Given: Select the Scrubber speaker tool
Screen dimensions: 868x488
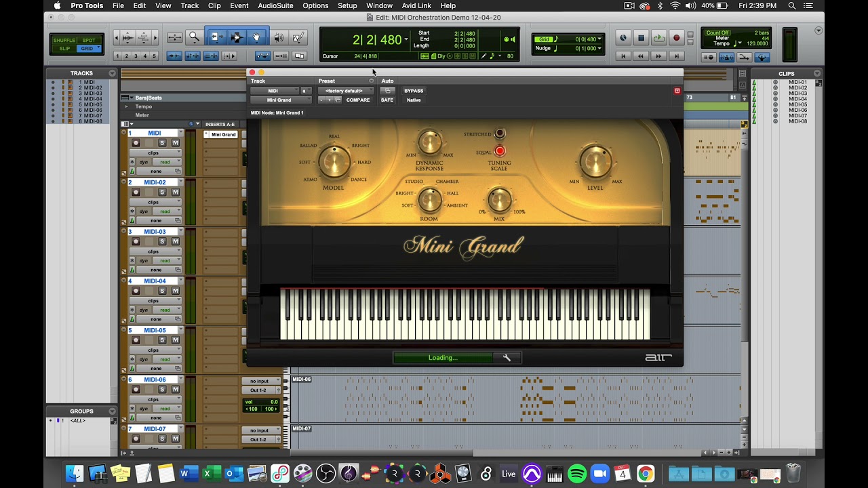Looking at the screenshot, I should click(279, 37).
